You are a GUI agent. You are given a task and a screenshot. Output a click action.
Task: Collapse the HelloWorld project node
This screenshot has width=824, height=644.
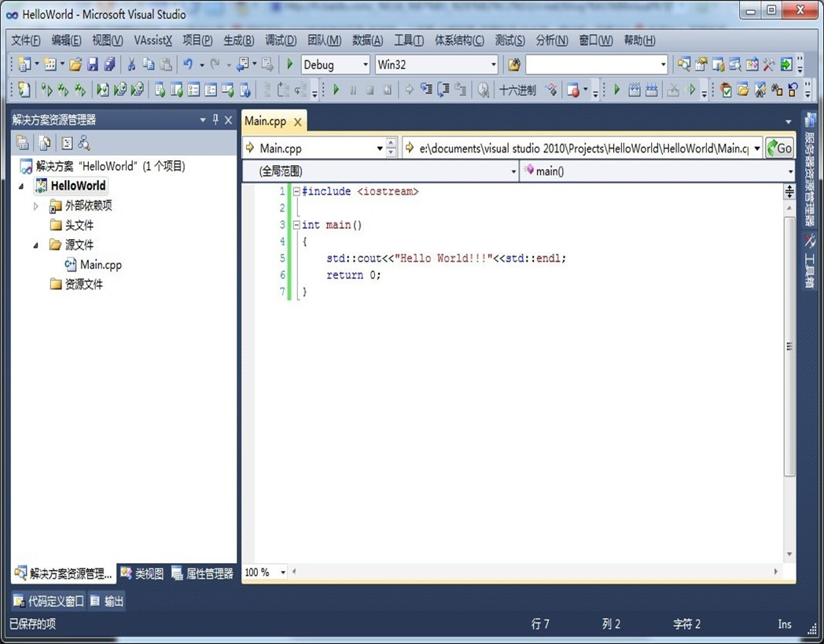click(x=21, y=186)
